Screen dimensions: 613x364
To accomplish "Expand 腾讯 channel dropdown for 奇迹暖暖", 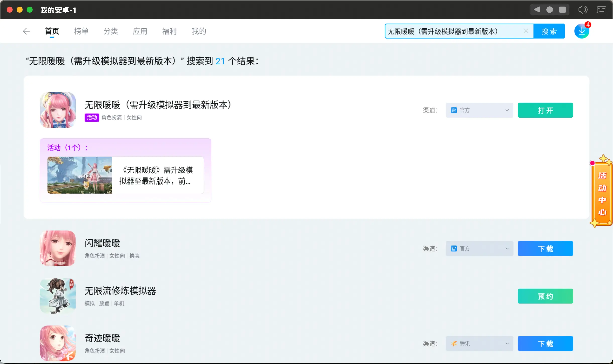I will pyautogui.click(x=479, y=343).
